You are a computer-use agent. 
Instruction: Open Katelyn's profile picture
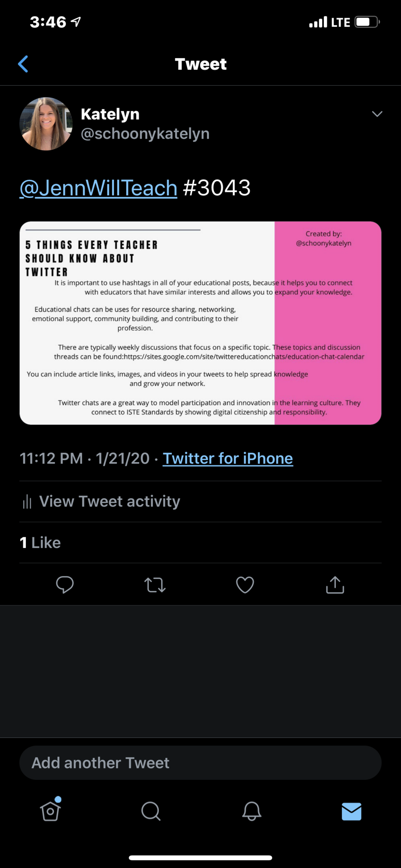tap(46, 124)
